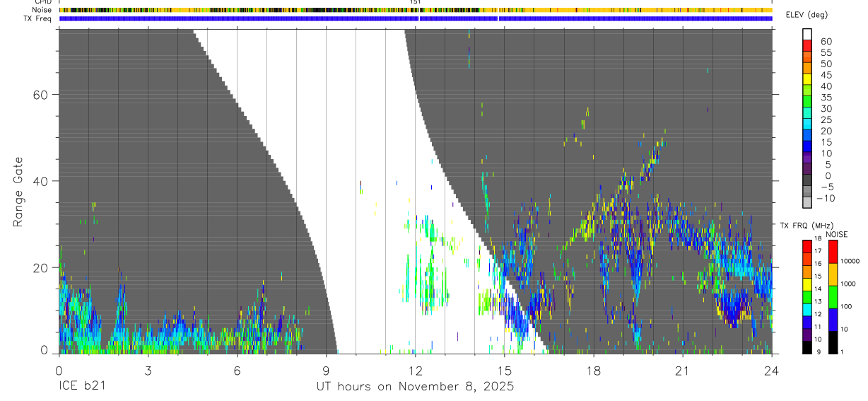
Task: Click the light gray bottom swatch of ELEV colorbar
Action: (807, 203)
